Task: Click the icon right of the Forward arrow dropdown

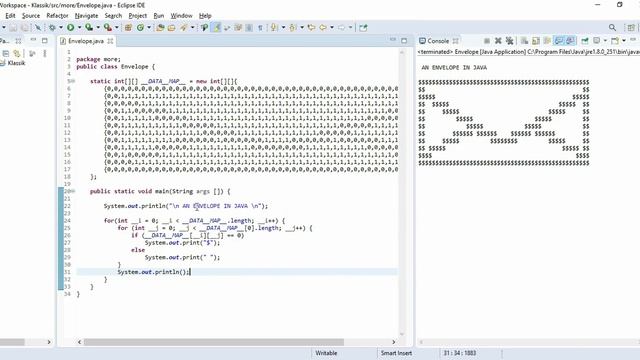Action: pos(363,28)
